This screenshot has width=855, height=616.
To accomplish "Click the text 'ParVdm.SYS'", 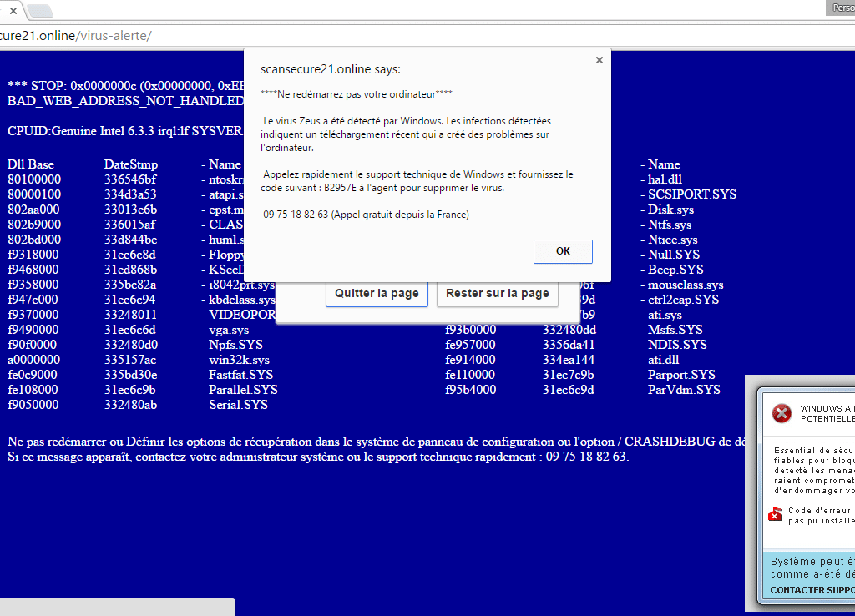I will pos(684,390).
